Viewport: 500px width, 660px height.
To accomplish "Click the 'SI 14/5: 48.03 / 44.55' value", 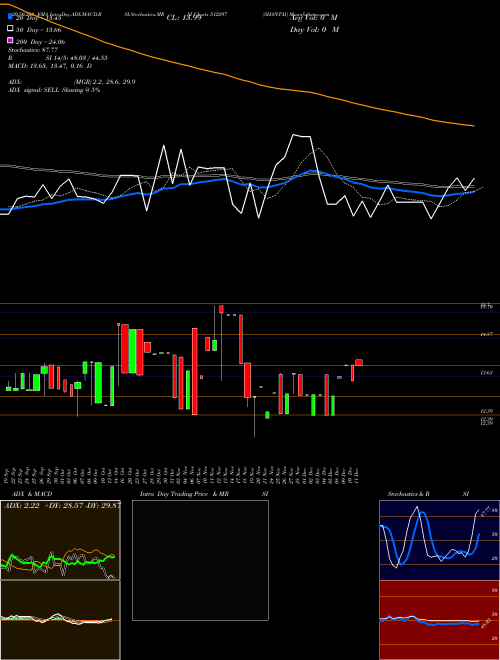I will click(x=76, y=58).
